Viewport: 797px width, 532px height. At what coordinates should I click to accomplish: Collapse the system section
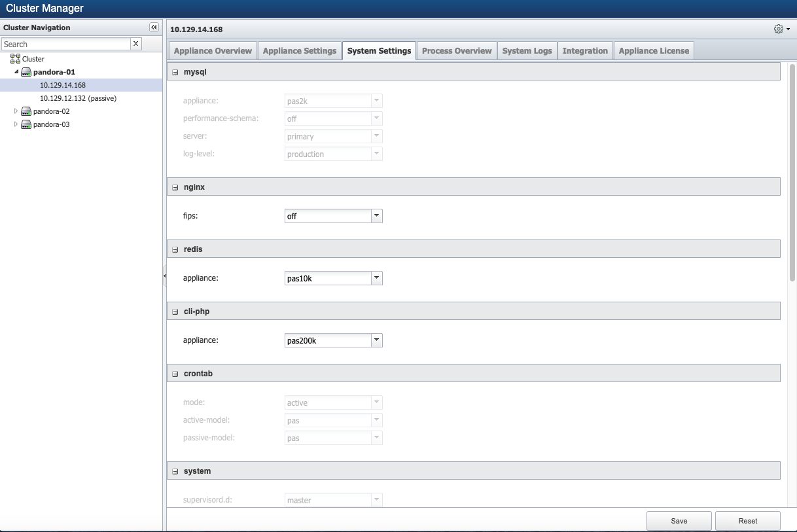(x=175, y=471)
